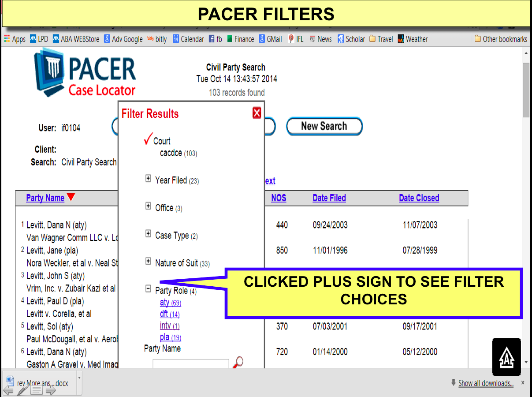Open the Finance bookmark
The image size is (532, 397).
click(x=240, y=39)
